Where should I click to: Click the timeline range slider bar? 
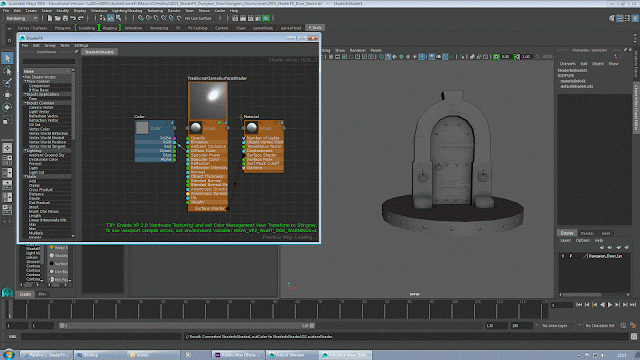[x=187, y=325]
